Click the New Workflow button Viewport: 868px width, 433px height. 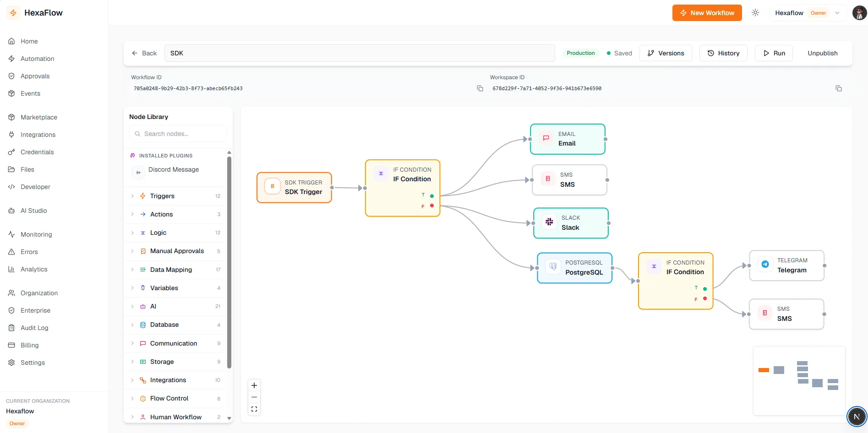coord(707,13)
